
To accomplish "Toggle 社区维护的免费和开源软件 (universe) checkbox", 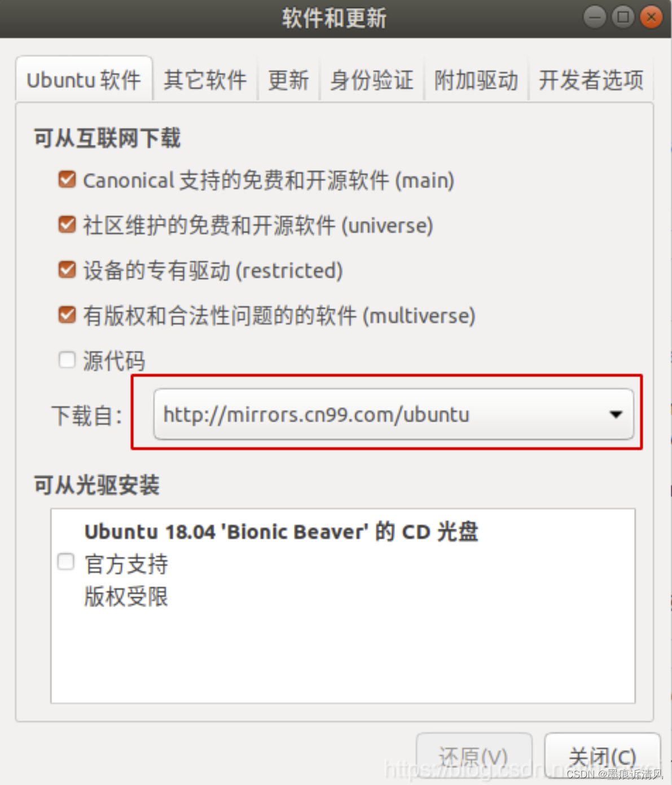I will pos(67,225).
